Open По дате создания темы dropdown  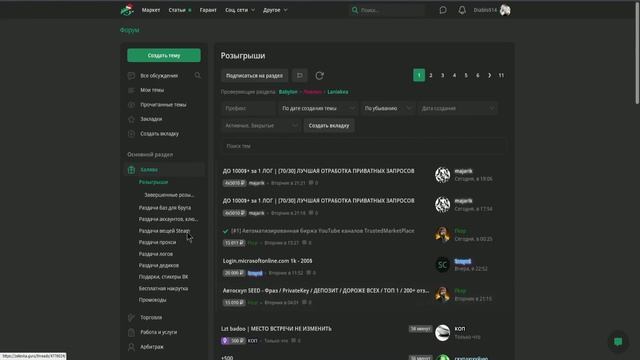click(318, 109)
